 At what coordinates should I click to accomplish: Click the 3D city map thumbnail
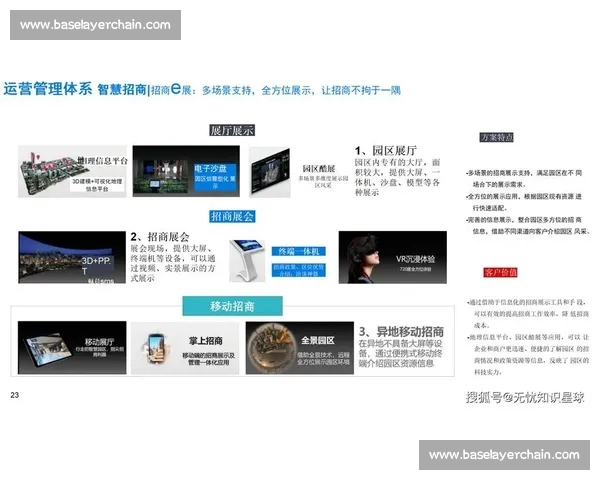click(x=72, y=171)
